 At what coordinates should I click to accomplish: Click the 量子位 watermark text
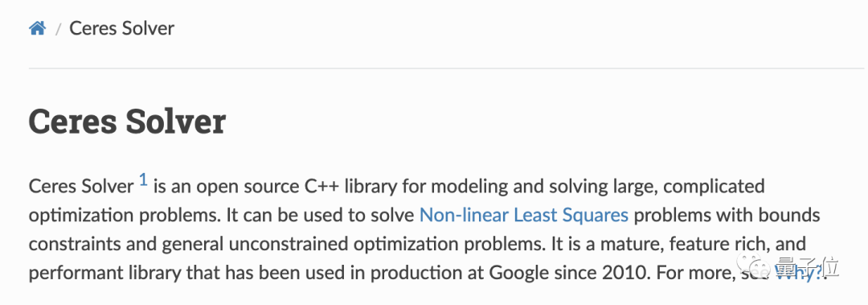click(x=807, y=267)
